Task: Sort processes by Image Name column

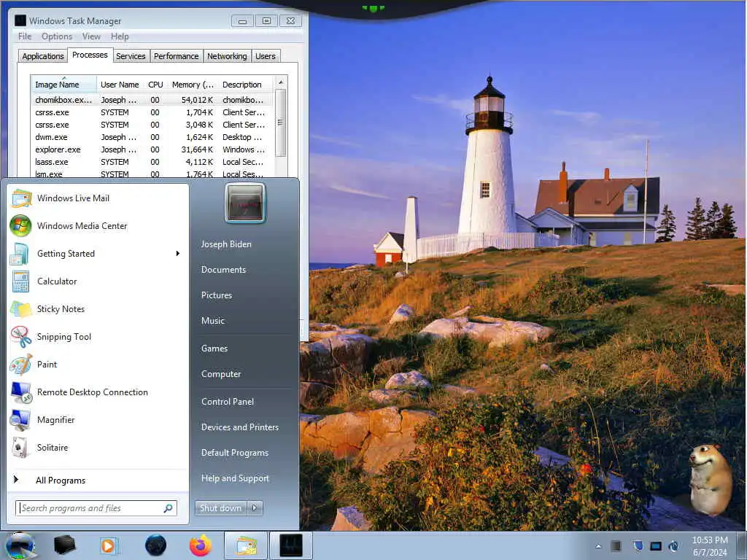Action: [x=64, y=85]
